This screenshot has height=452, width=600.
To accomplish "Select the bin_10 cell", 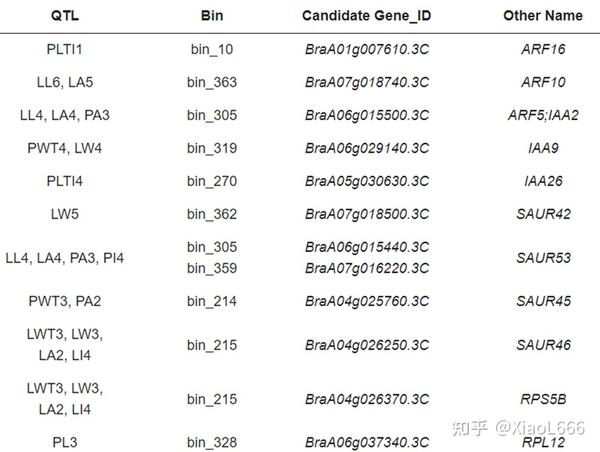I will pyautogui.click(x=211, y=48).
